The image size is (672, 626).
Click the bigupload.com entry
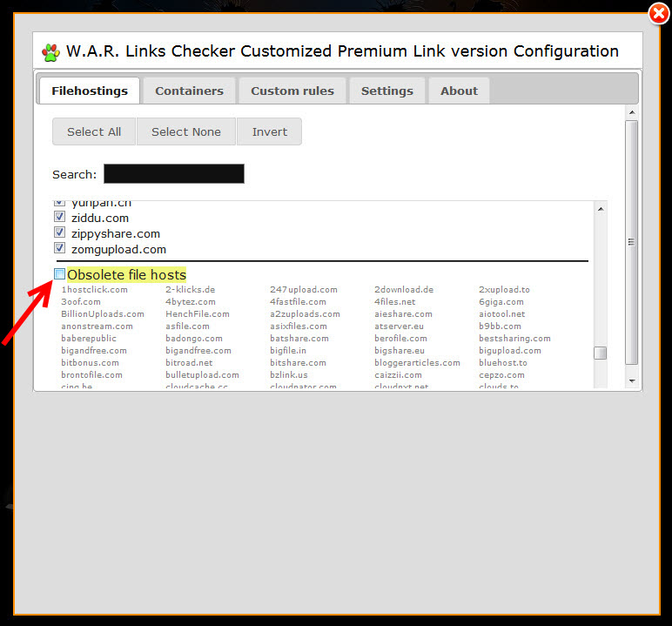509,350
